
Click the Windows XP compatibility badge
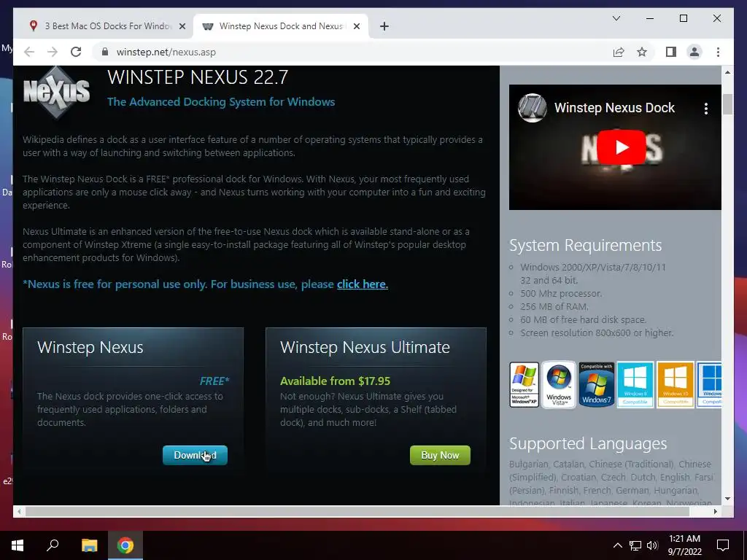coord(524,384)
